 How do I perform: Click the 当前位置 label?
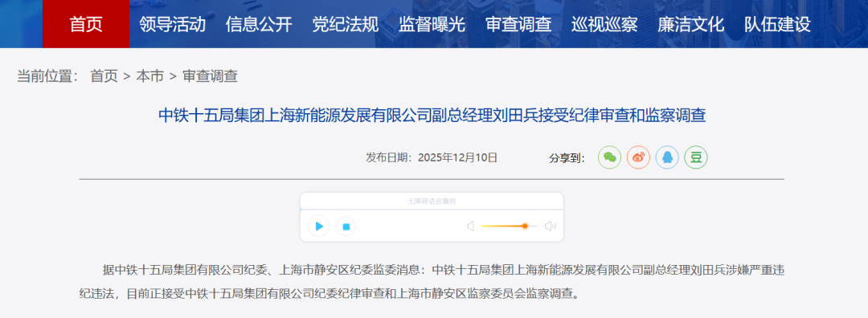point(48,76)
